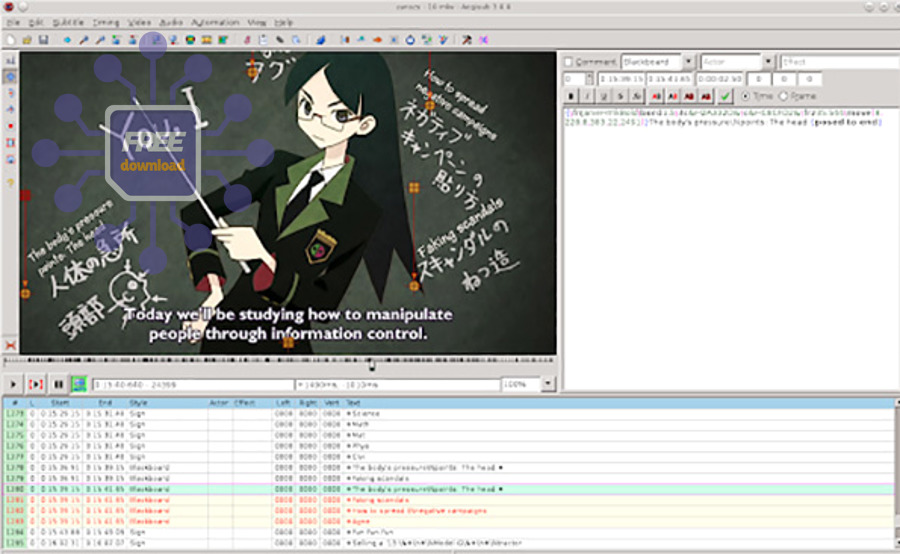
Task: Select the Time radio button
Action: click(x=746, y=96)
